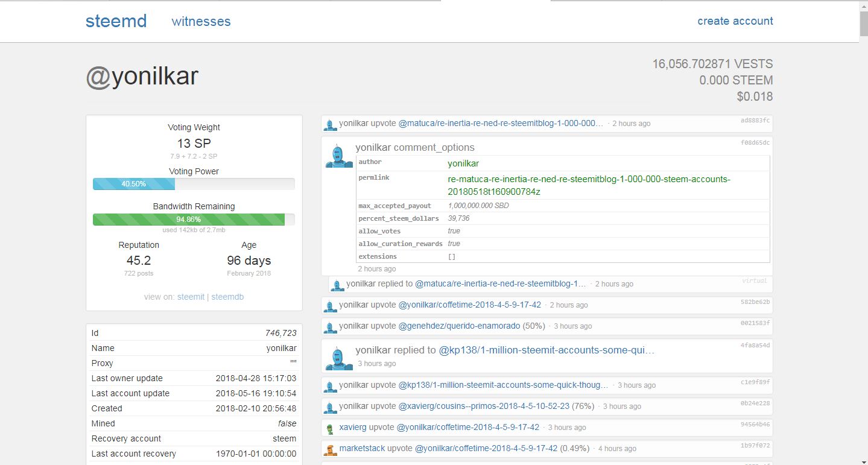Viewport: 868px width, 465px height.
Task: Click the @yonilkar account heading
Action: coord(142,77)
